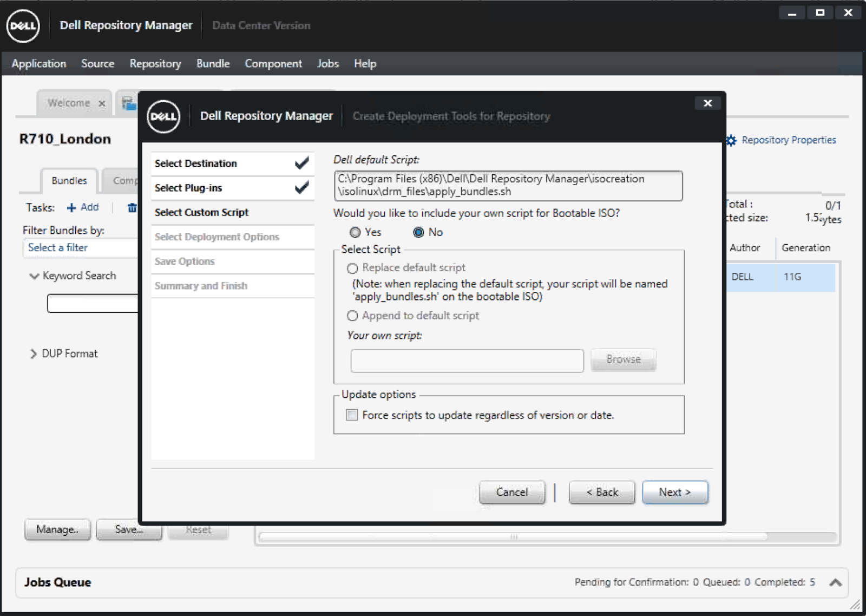Image resolution: width=866 pixels, height=616 pixels.
Task: Click the Manage button
Action: coord(57,529)
